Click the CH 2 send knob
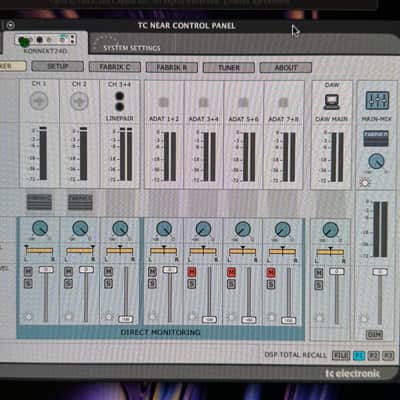This screenshot has width=400, height=400. (80, 228)
